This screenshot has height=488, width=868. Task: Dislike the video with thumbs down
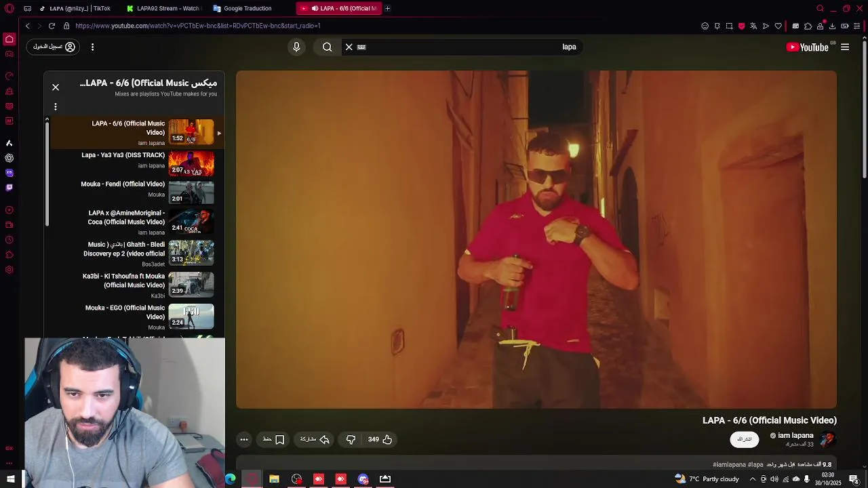click(351, 439)
